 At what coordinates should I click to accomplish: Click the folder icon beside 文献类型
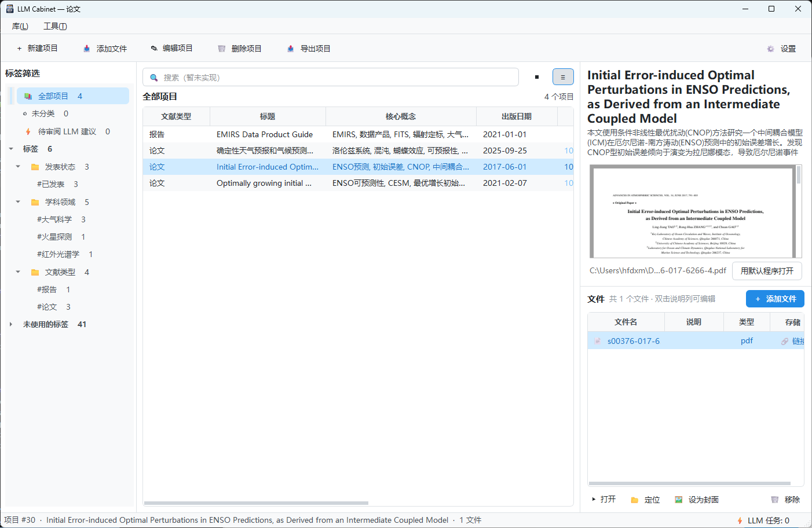click(x=35, y=272)
